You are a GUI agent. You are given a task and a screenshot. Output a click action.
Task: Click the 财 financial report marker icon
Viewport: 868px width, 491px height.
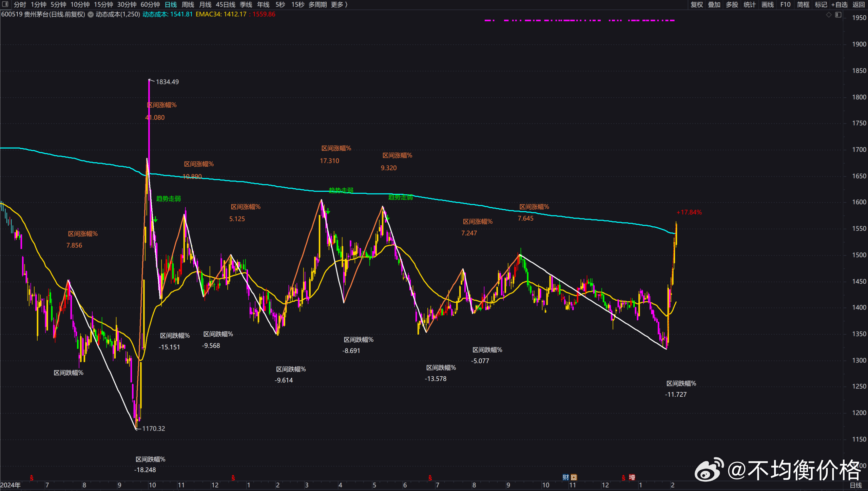coord(565,477)
